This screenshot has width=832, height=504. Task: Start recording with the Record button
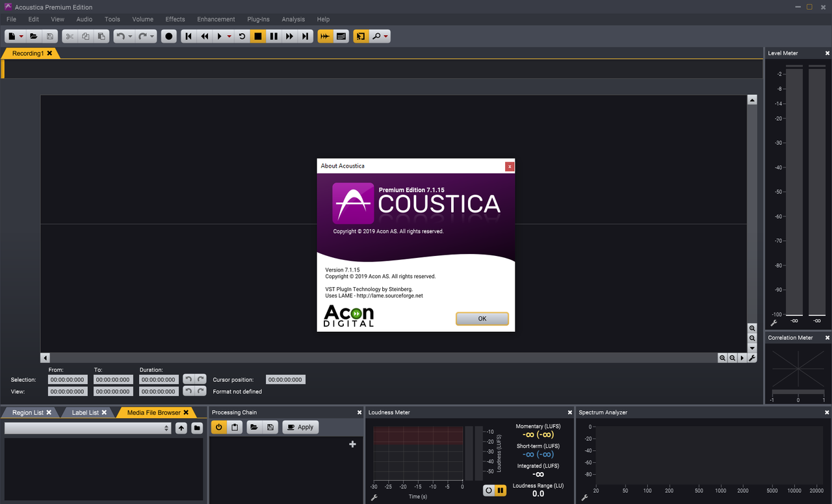(169, 36)
